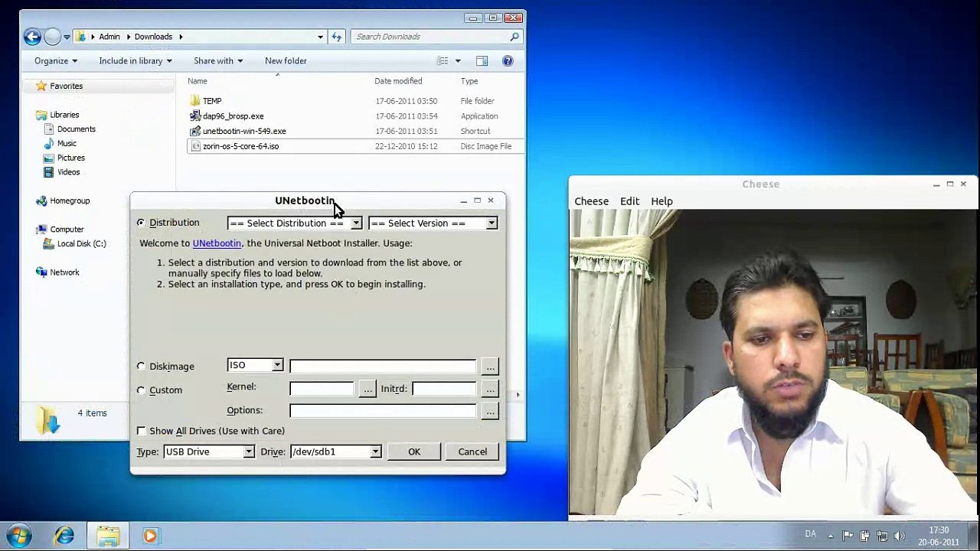
Task: Open Select Version dropdown
Action: (433, 223)
